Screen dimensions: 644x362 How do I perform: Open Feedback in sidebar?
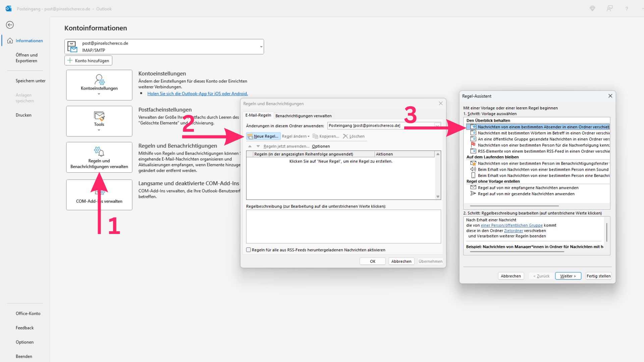(25, 328)
